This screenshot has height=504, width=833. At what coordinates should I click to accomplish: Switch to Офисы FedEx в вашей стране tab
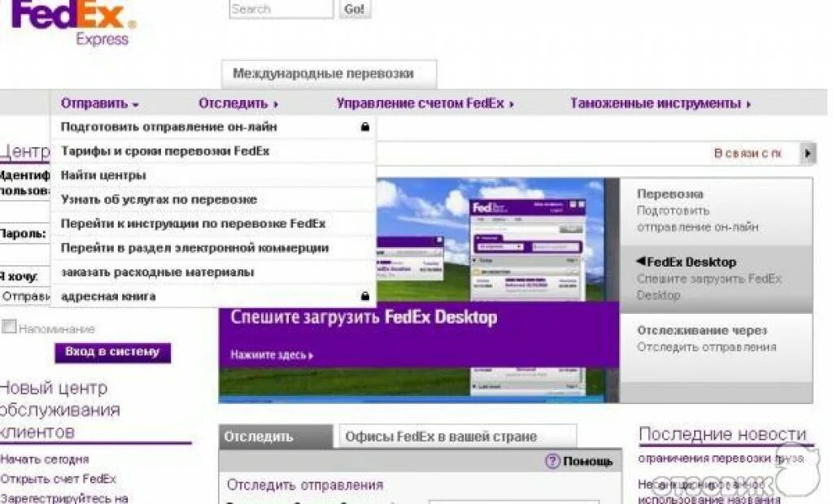pos(457,437)
